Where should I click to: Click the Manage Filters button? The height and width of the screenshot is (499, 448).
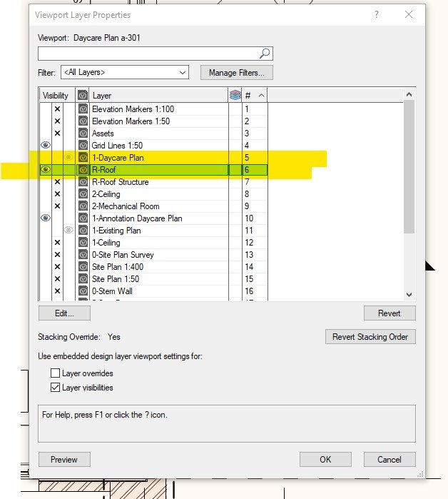[x=236, y=73]
